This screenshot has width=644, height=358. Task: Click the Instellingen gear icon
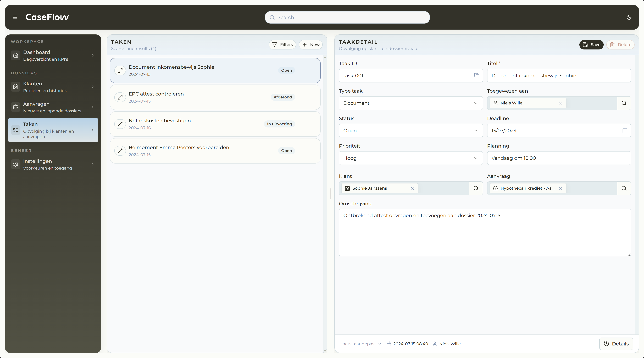(x=15, y=164)
